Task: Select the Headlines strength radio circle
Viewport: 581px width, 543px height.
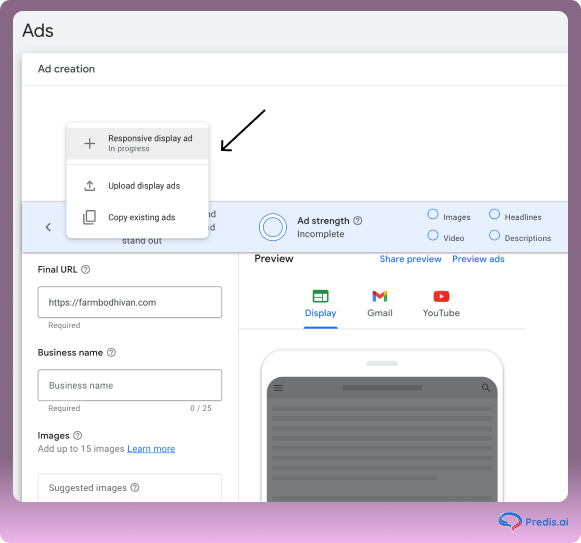Action: click(494, 214)
